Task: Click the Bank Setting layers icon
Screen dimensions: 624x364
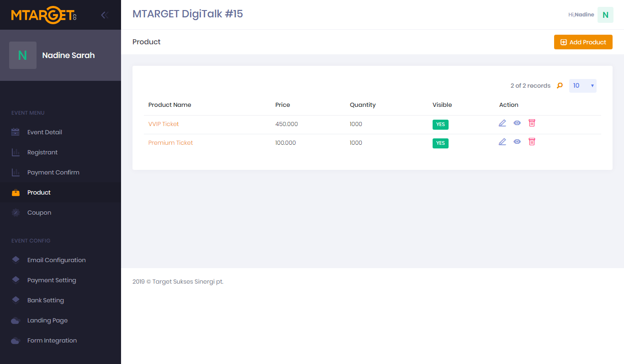Action: point(16,300)
